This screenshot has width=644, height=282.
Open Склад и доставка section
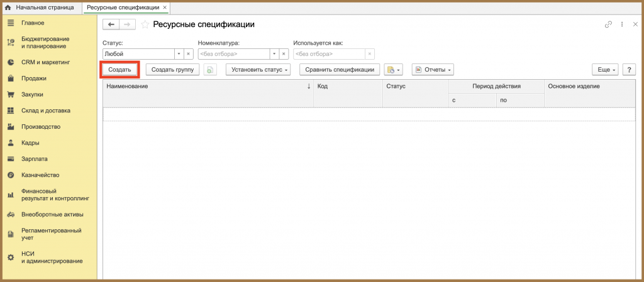(x=45, y=111)
